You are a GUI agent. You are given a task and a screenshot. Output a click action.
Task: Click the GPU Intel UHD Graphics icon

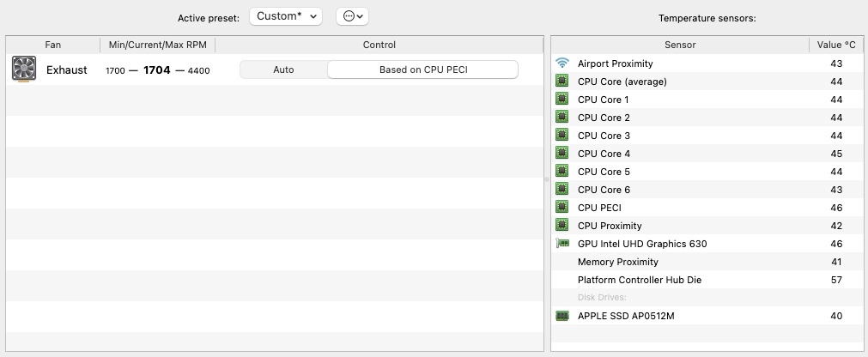pos(562,244)
